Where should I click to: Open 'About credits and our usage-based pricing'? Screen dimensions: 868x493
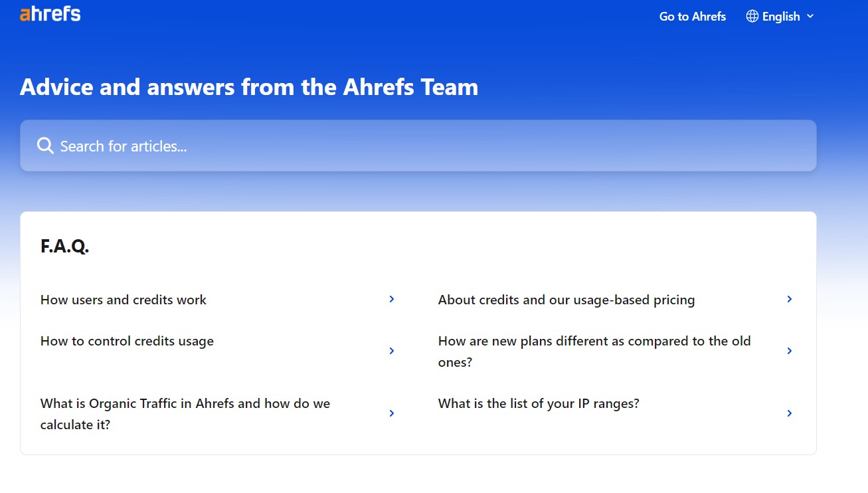click(x=566, y=300)
